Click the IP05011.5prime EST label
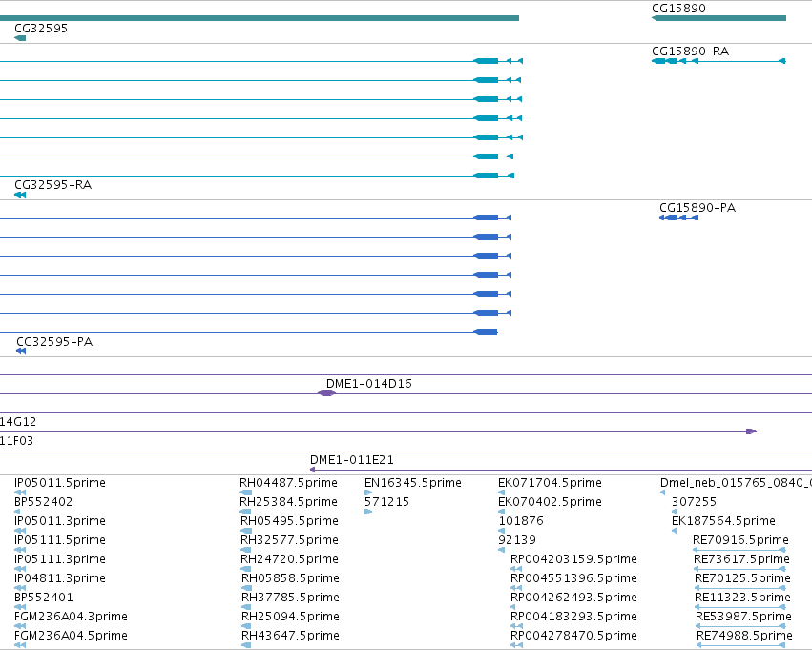 [x=60, y=483]
